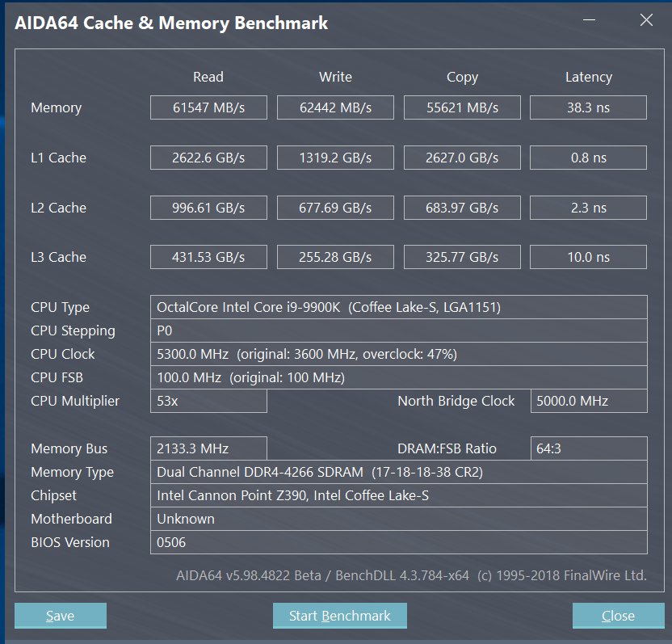Select L3 Cache Read 431.53 GB/s
The image size is (672, 644).
[208, 257]
